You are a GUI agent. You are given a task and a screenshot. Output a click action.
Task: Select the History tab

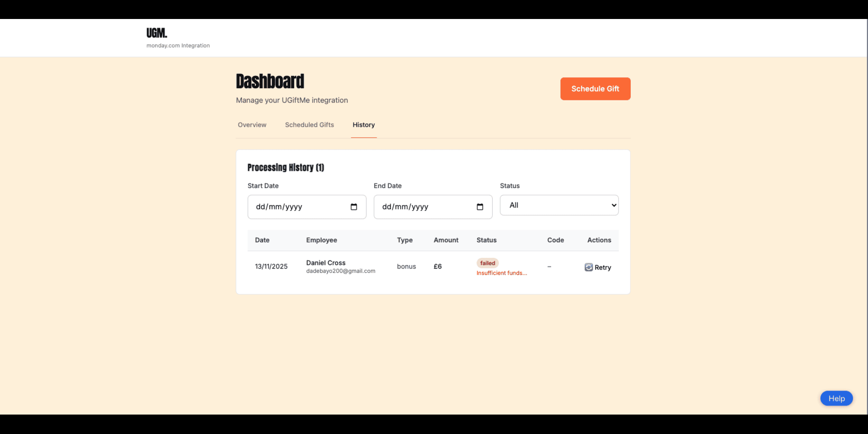tap(363, 125)
